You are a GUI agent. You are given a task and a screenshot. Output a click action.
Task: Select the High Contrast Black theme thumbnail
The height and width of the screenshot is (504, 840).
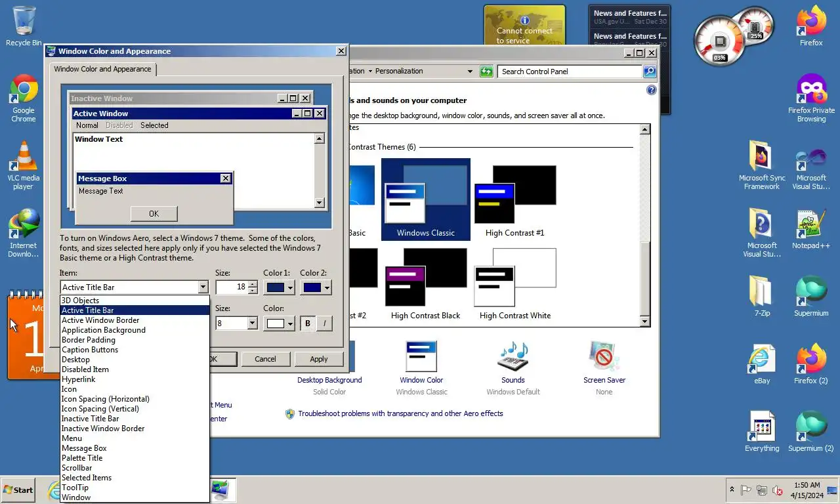click(425, 283)
